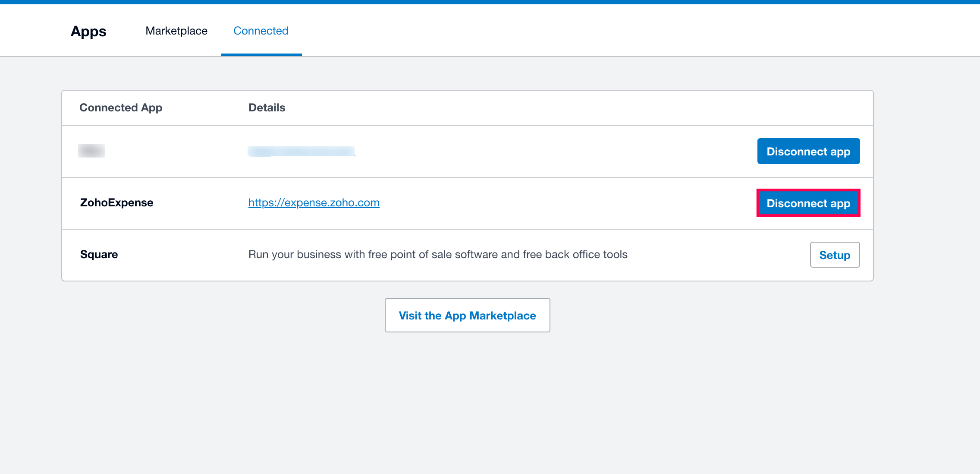Select the Square app name
980x474 pixels.
(x=99, y=254)
